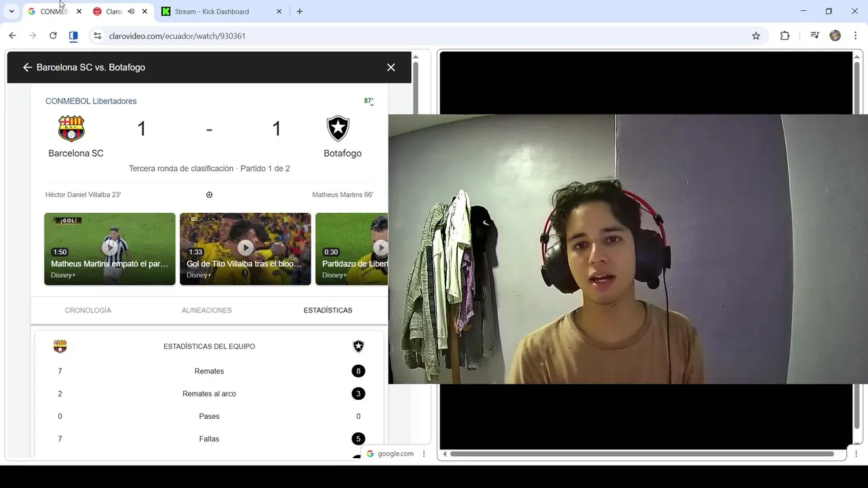Play the Partidazo de Libertadores video
Screen dimensions: 868x488
click(x=352, y=249)
